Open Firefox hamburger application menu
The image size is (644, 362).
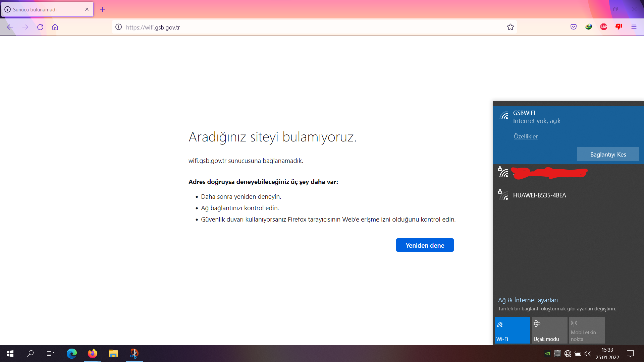[634, 27]
